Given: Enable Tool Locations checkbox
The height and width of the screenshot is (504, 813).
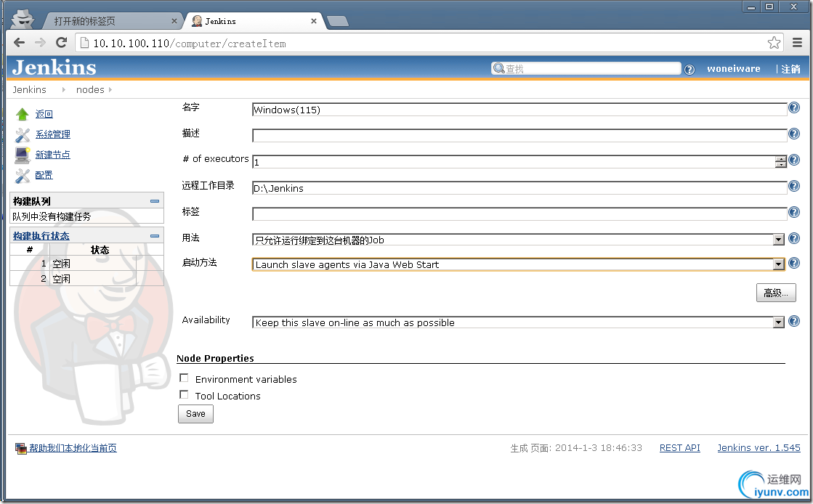Looking at the screenshot, I should pyautogui.click(x=184, y=394).
